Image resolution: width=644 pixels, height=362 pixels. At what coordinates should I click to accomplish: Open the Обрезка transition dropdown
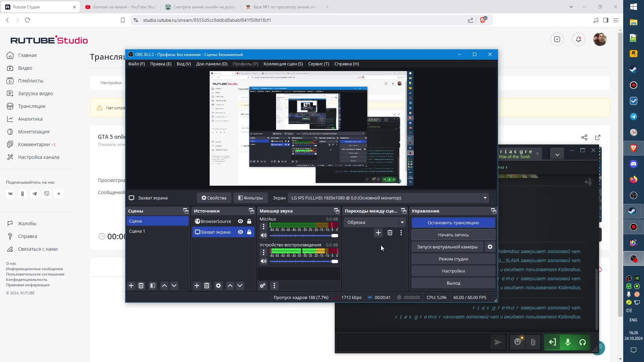pyautogui.click(x=402, y=222)
